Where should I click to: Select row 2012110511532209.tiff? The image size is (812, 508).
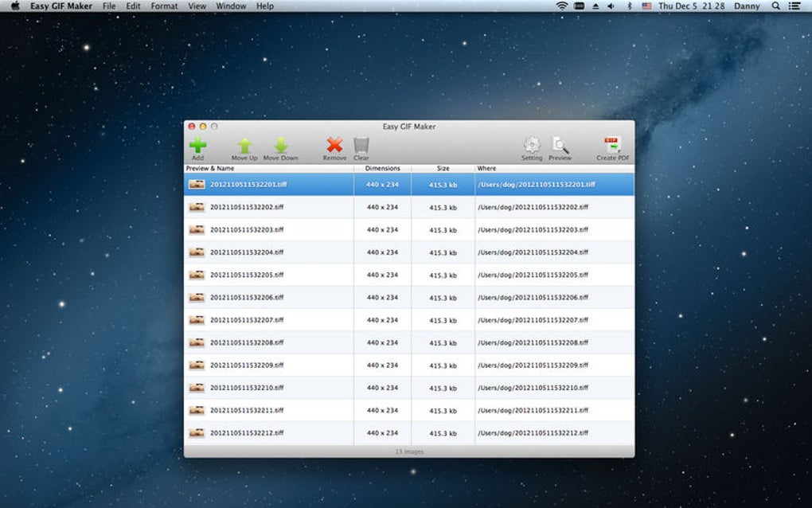(409, 365)
